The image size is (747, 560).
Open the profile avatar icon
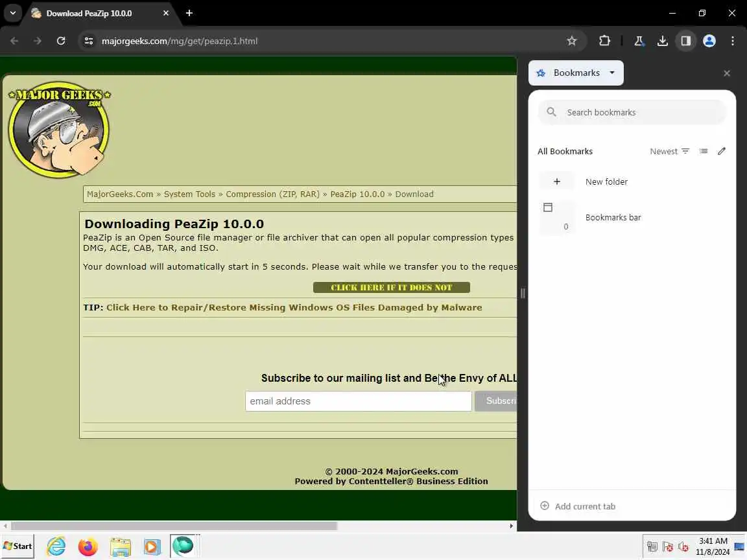(x=709, y=41)
